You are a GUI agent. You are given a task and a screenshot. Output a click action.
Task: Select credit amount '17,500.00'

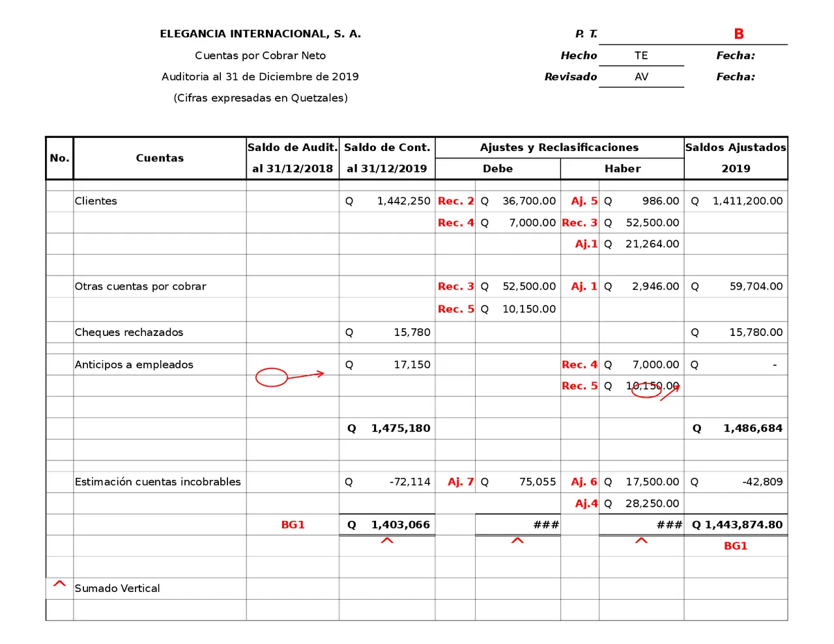click(652, 482)
